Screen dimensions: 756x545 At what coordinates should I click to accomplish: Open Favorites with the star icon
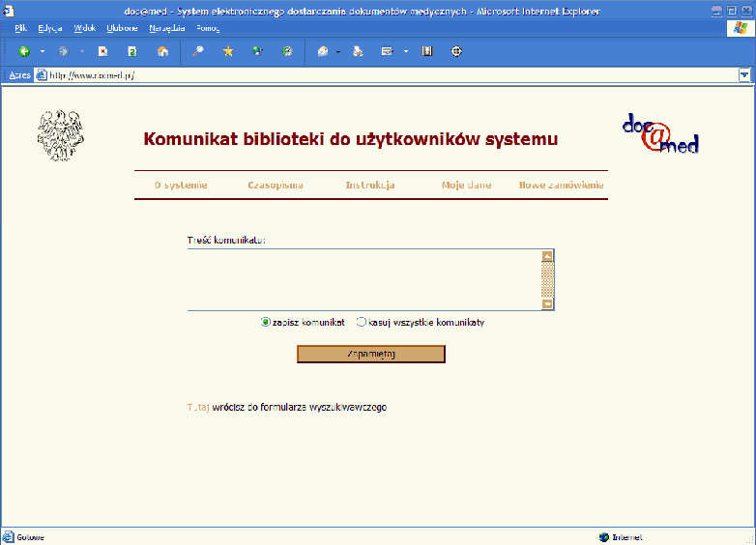point(228,51)
